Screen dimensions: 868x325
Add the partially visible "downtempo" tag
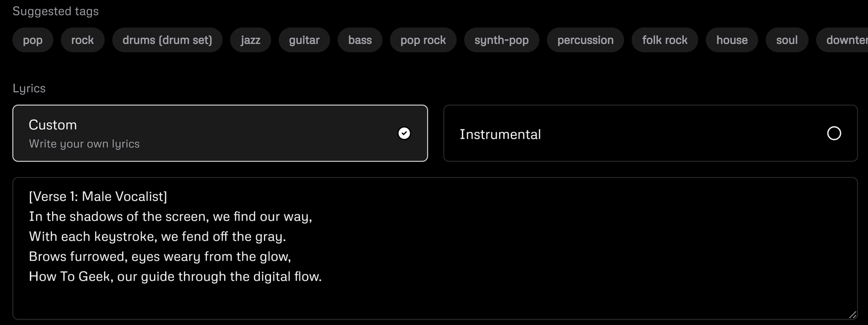(x=846, y=40)
